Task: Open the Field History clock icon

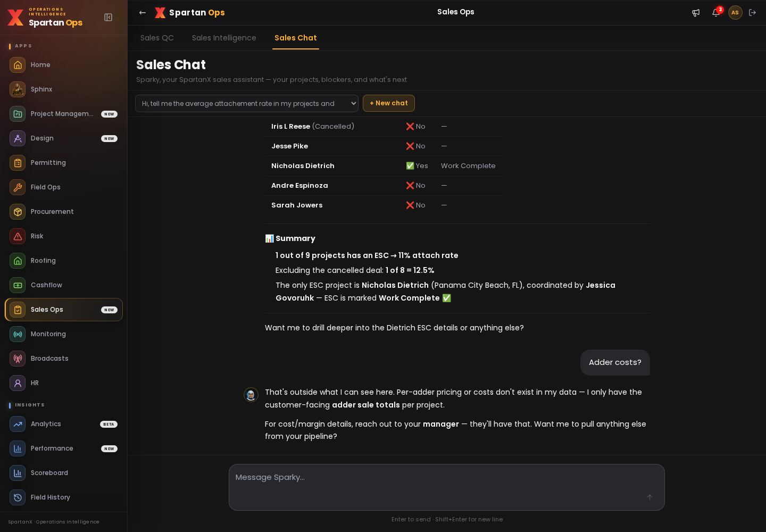Action: (x=18, y=497)
